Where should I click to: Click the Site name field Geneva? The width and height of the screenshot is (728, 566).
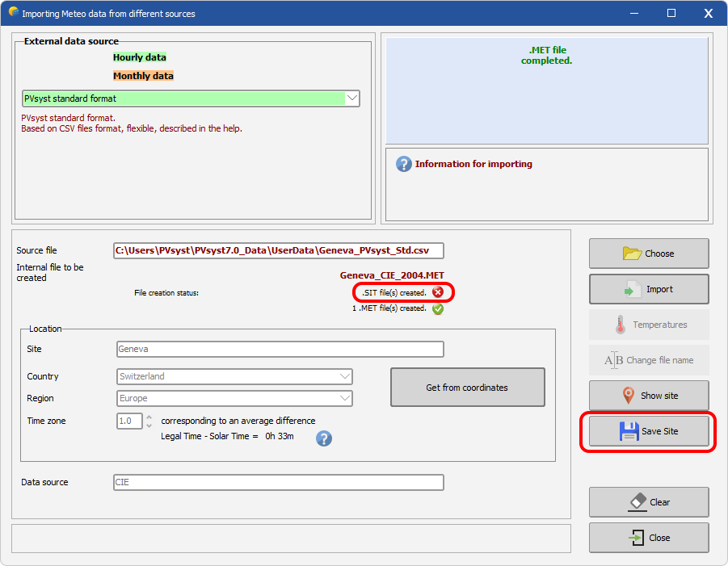point(280,349)
